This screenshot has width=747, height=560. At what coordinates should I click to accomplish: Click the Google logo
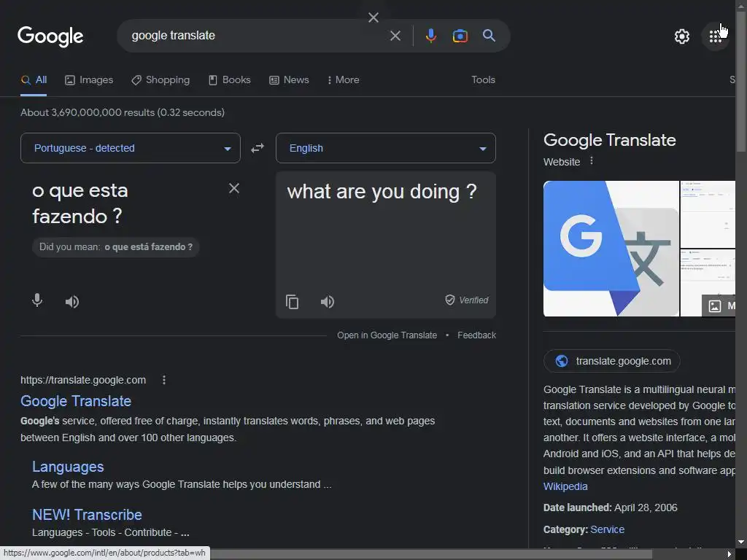click(x=50, y=36)
